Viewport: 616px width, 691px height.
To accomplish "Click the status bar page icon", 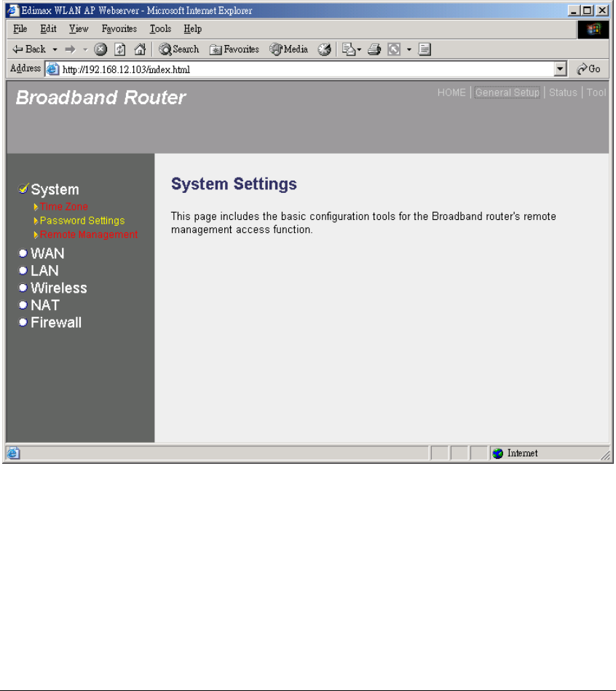I will (14, 454).
